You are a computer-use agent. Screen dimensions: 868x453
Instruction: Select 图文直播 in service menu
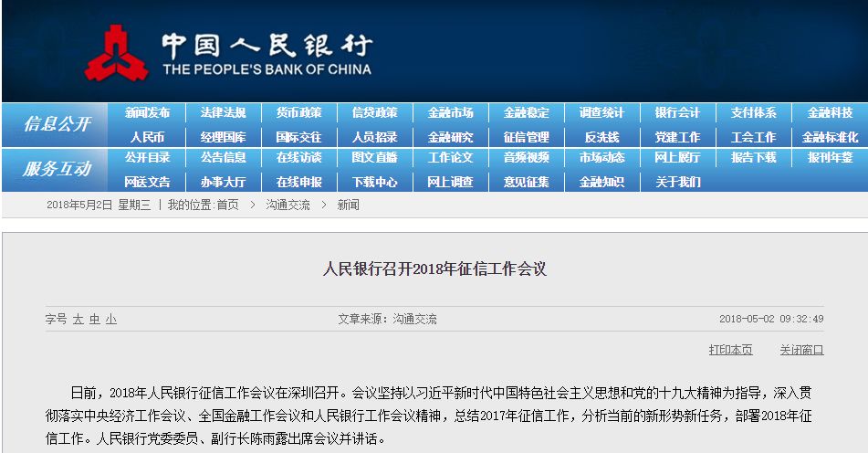pos(375,158)
